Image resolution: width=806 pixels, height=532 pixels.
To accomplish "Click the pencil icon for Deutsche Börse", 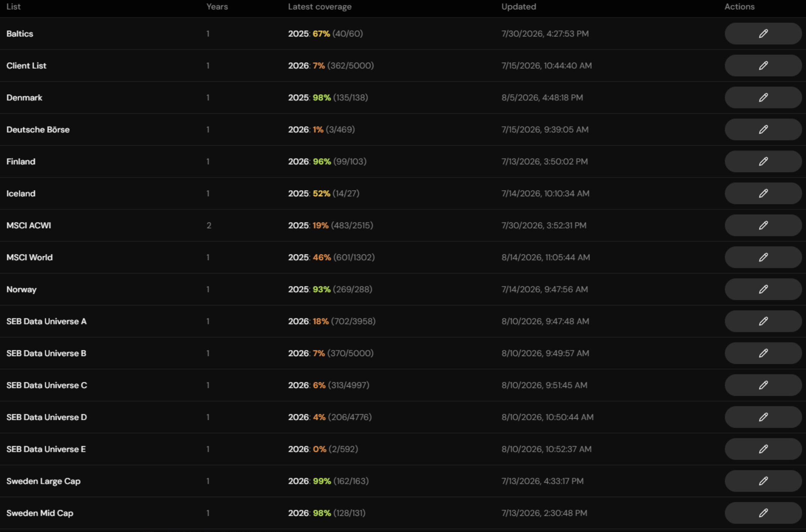I will 763,129.
